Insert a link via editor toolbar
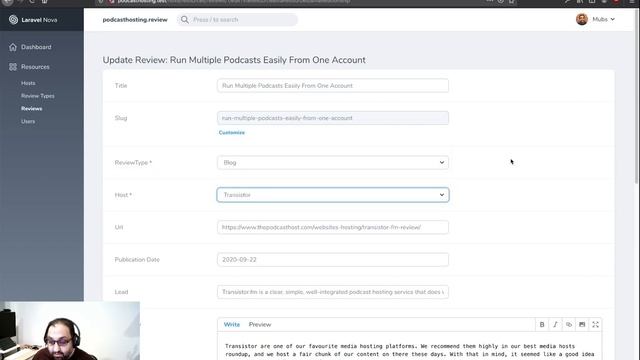Screen dimensions: 640x360 pyautogui.click(x=569, y=324)
